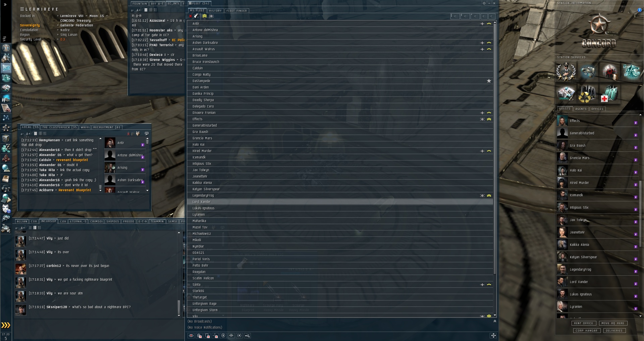Open the OFFICES tab in station panel
Viewport: 644px width, 341px height.
point(597,109)
